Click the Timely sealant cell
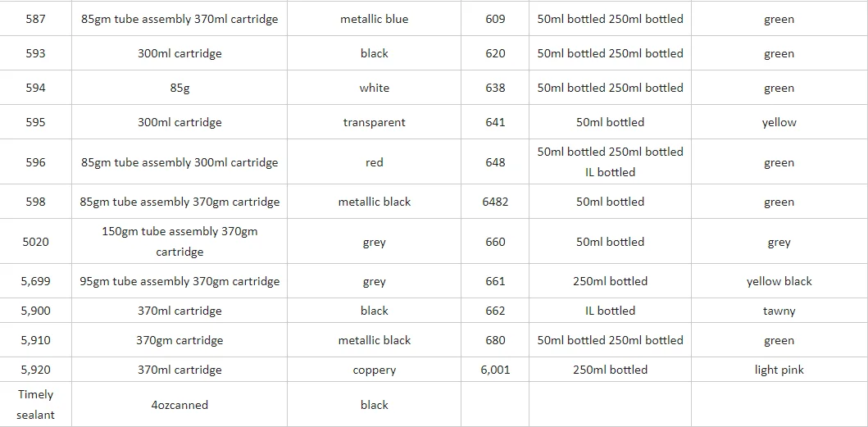The image size is (868, 427). [36, 405]
